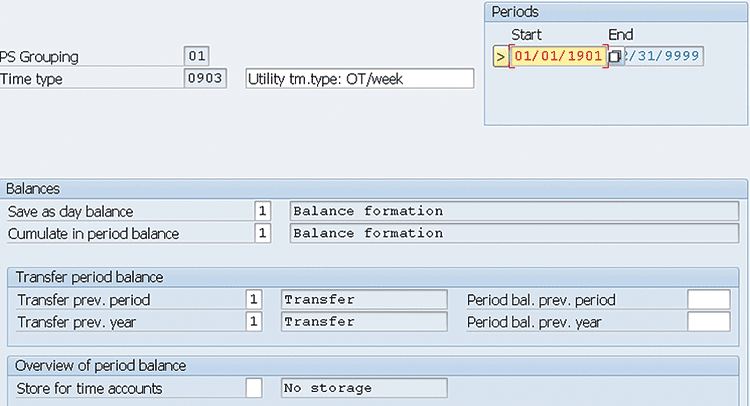Image resolution: width=750 pixels, height=406 pixels.
Task: Focus the PS Grouping field
Action: click(197, 57)
